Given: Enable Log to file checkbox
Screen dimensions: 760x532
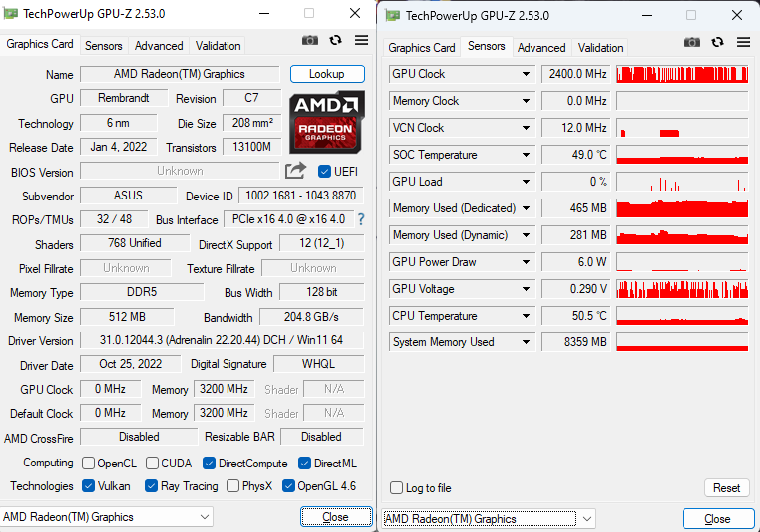Looking at the screenshot, I should point(397,488).
